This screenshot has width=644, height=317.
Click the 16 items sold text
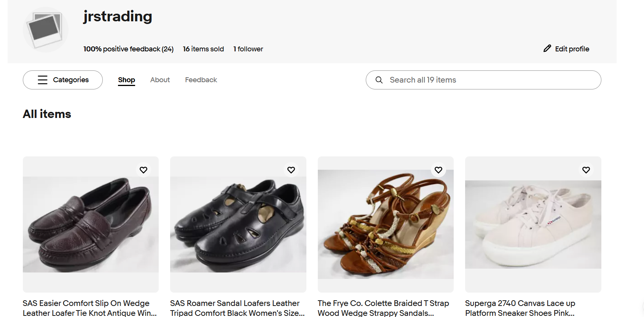[x=203, y=49]
